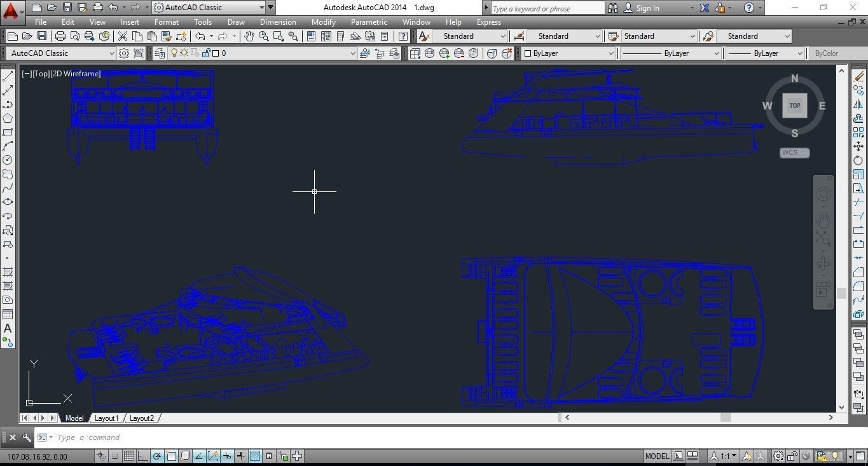The image size is (868, 466).
Task: Open the ByLayer linetype dropdown
Action: pyautogui.click(x=717, y=53)
